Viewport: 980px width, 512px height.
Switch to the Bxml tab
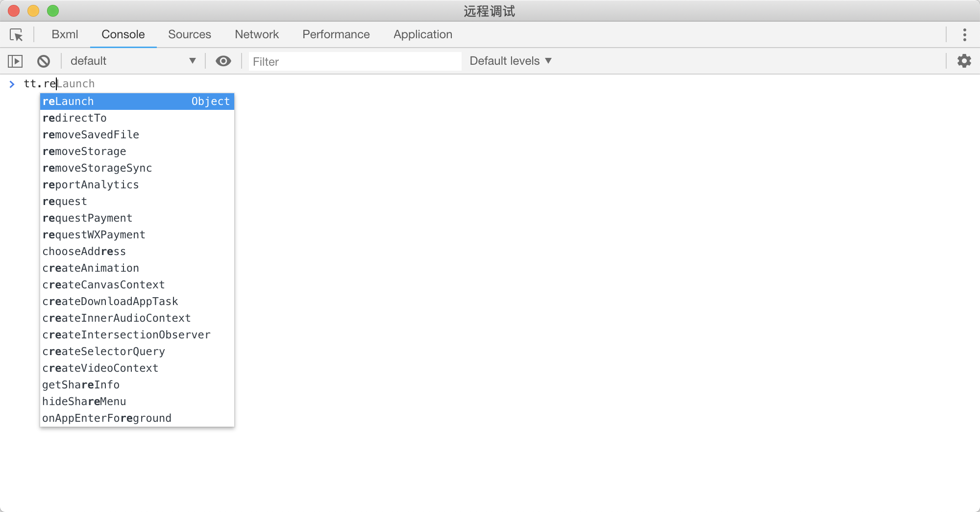[65, 35]
